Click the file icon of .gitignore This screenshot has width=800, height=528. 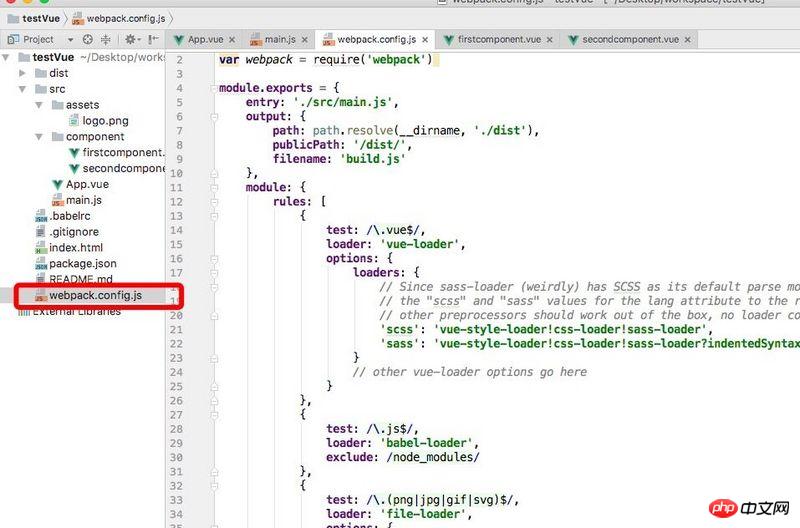[41, 232]
